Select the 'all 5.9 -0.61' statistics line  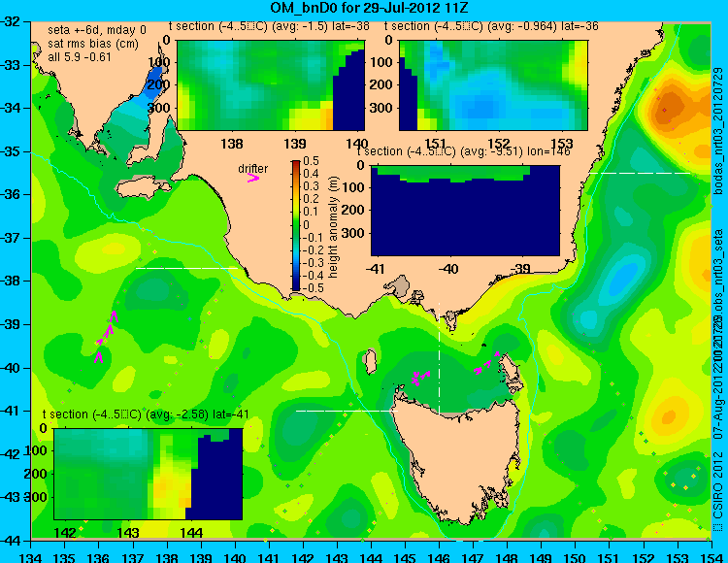coord(80,56)
